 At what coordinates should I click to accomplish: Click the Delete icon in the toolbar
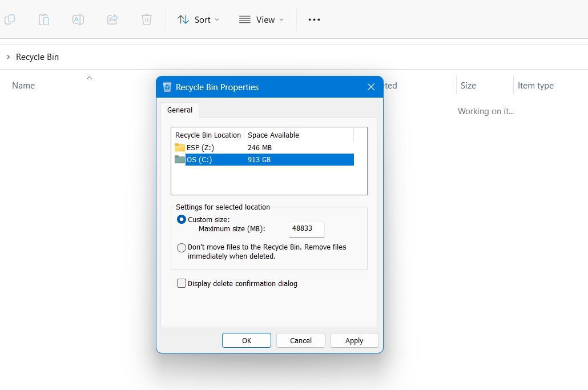(146, 19)
